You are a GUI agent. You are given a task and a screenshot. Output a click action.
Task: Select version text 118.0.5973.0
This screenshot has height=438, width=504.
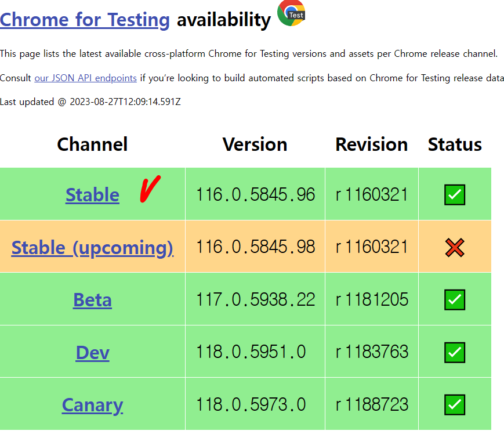pyautogui.click(x=251, y=404)
